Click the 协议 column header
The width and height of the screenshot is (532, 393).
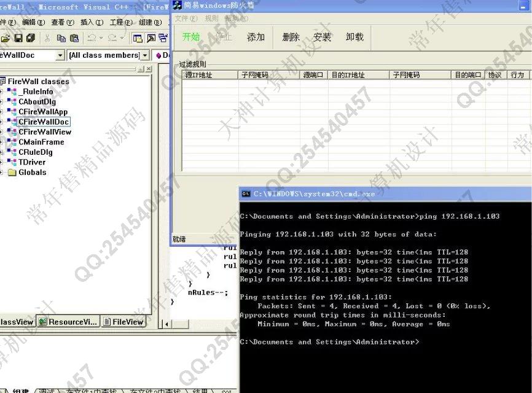496,75
